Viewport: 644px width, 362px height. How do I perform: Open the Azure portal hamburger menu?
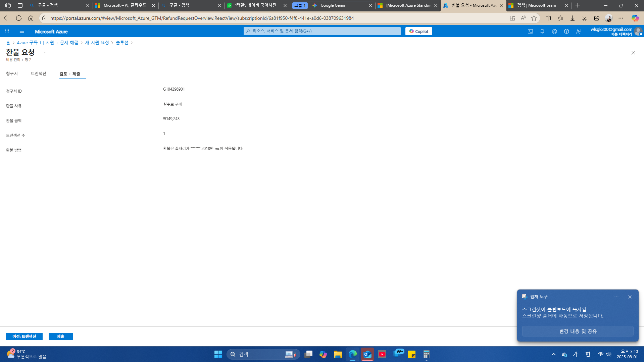tap(22, 31)
